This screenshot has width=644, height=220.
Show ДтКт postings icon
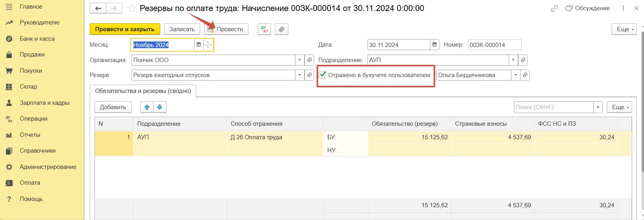(264, 29)
